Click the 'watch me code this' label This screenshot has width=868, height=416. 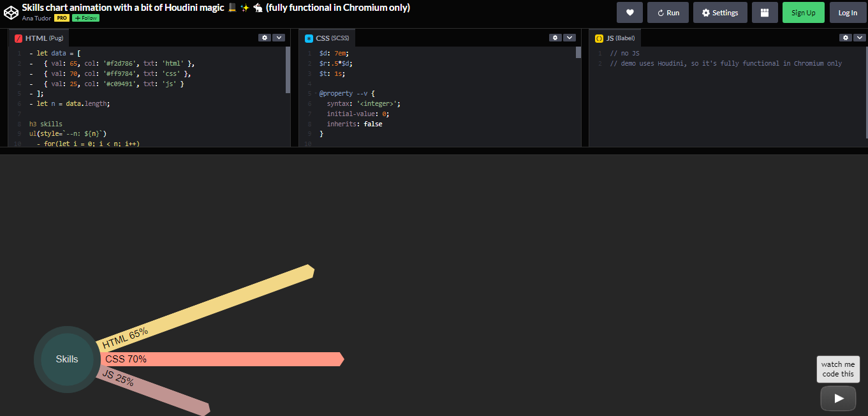click(x=838, y=369)
